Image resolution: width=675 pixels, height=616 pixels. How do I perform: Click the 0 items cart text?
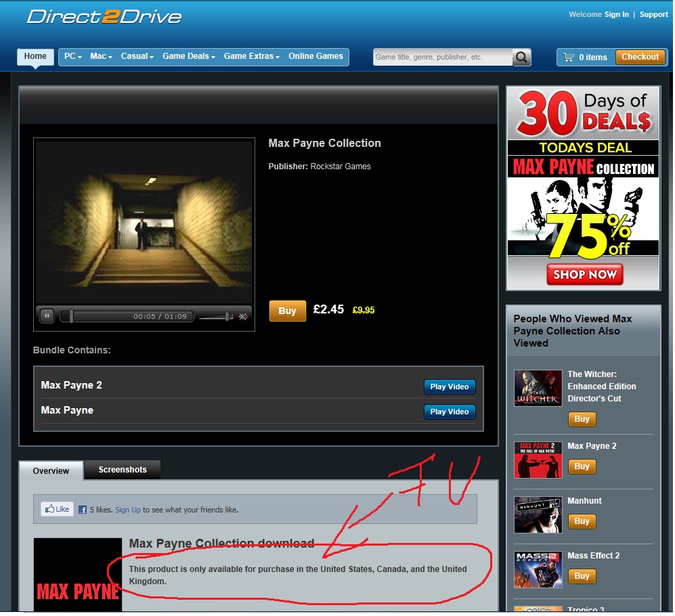tap(593, 58)
